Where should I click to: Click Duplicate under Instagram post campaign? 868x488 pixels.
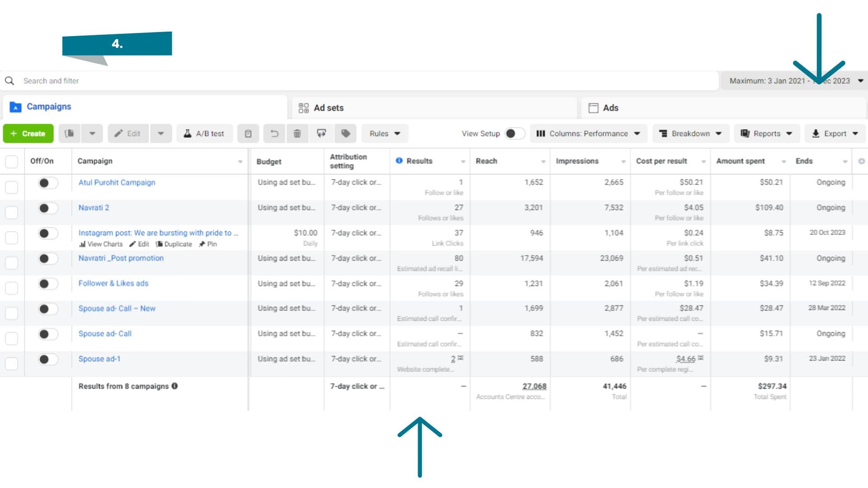[x=174, y=244]
